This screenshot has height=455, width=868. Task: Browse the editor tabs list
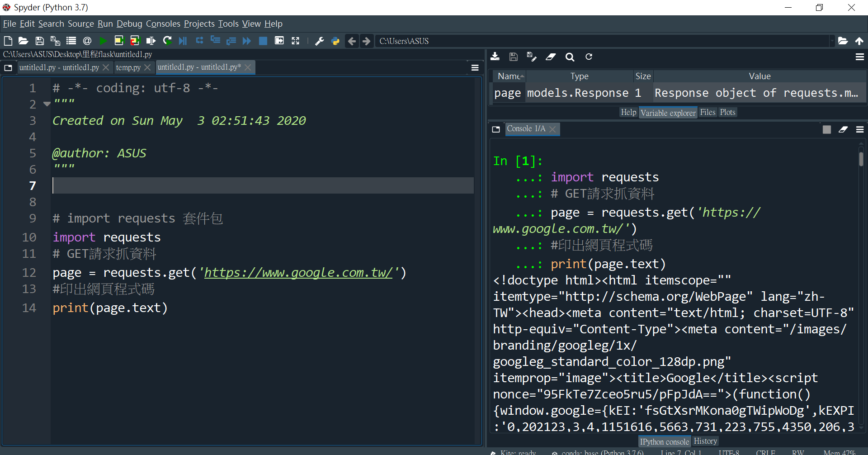tap(8, 68)
